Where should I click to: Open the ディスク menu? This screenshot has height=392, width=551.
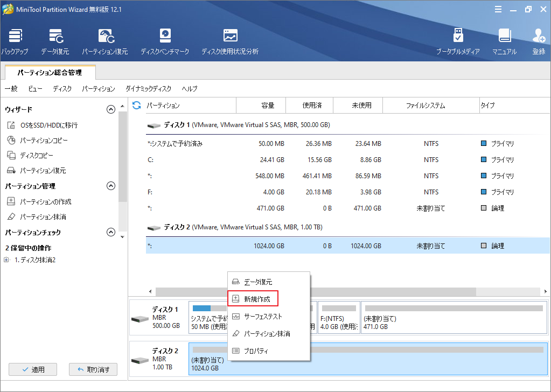[x=62, y=88]
